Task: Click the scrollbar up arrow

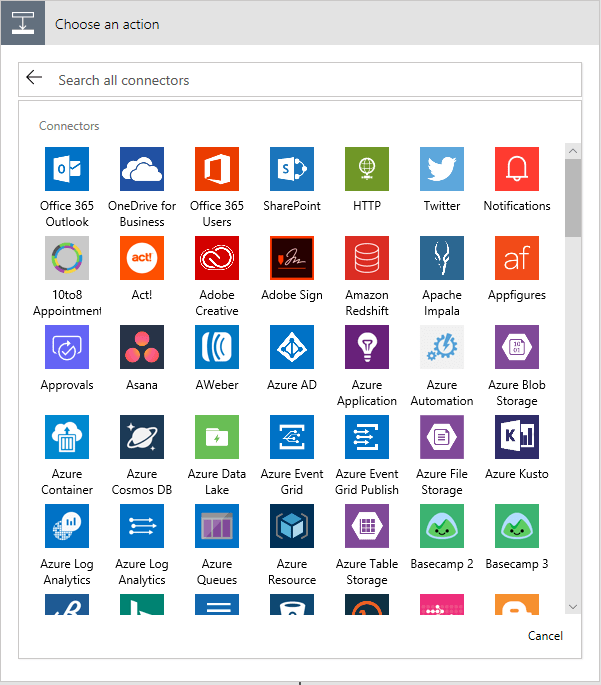Action: tap(573, 151)
